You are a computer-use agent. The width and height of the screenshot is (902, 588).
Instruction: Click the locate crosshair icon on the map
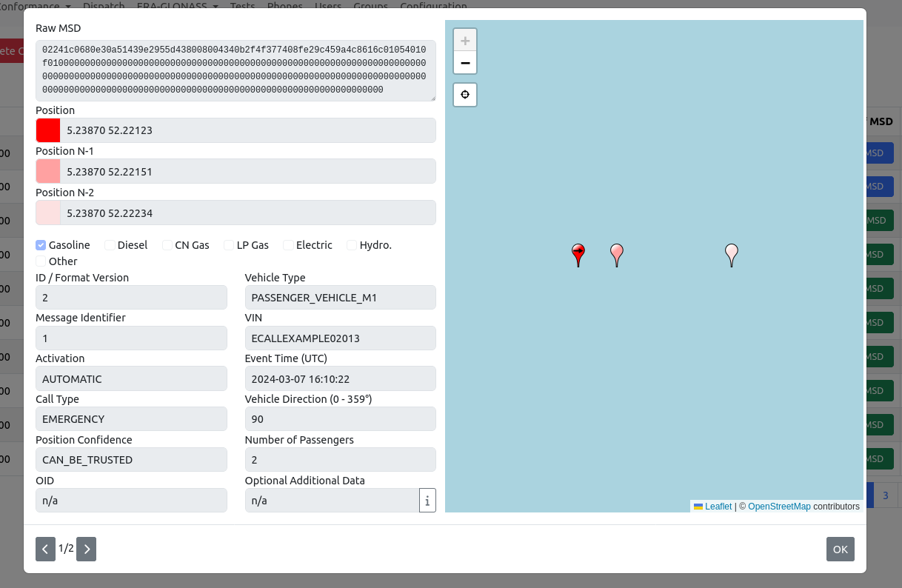click(465, 95)
